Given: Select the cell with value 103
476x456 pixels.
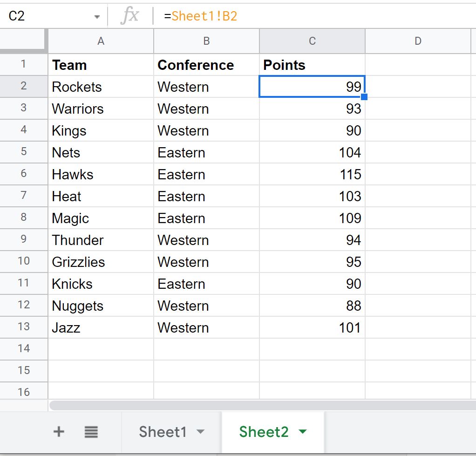Looking at the screenshot, I should click(312, 196).
